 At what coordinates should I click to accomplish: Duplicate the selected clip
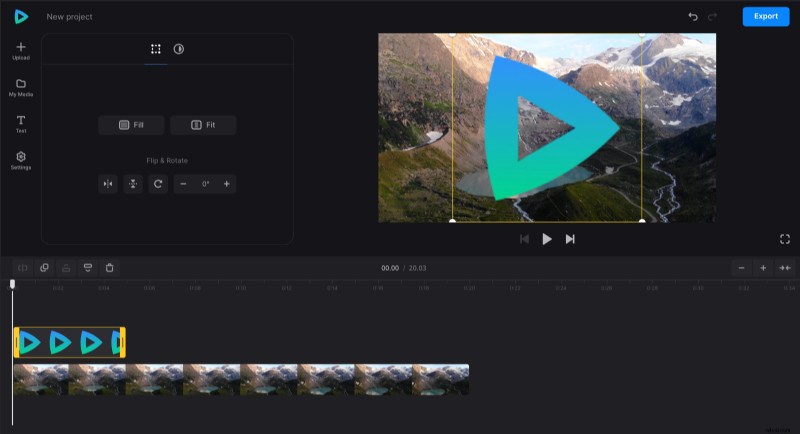point(44,268)
